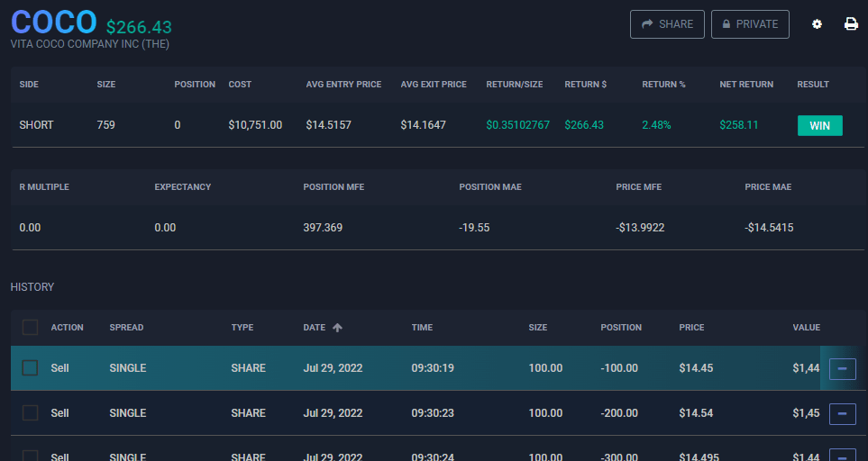Image resolution: width=868 pixels, height=461 pixels.
Task: Toggle the select-all history checkbox
Action: point(30,328)
